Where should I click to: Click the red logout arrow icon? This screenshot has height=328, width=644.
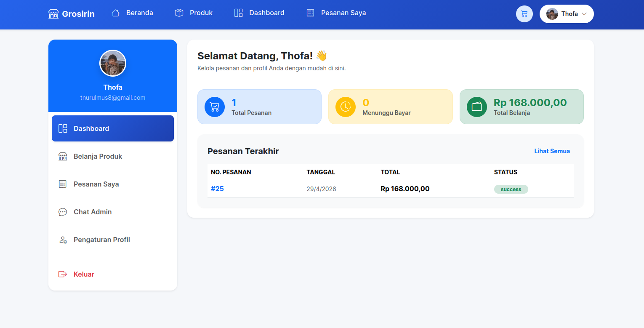click(x=63, y=274)
